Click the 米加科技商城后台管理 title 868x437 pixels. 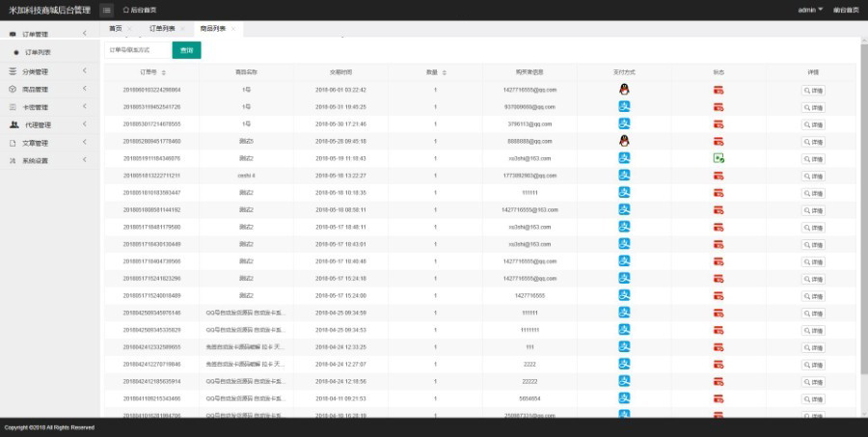pos(49,10)
